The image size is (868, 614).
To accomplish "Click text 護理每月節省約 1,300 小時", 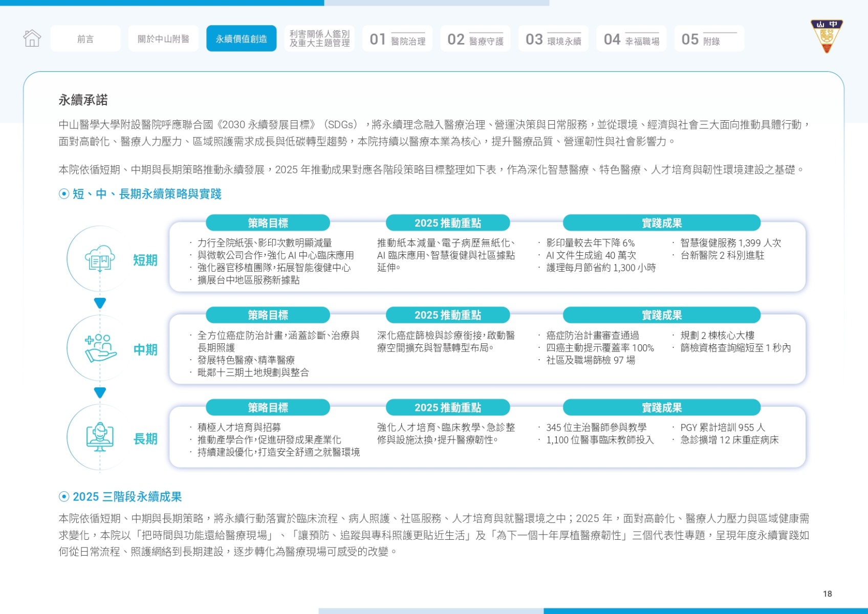I will (601, 268).
